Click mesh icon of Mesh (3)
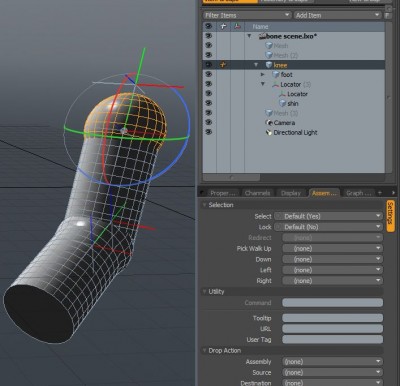 269,113
